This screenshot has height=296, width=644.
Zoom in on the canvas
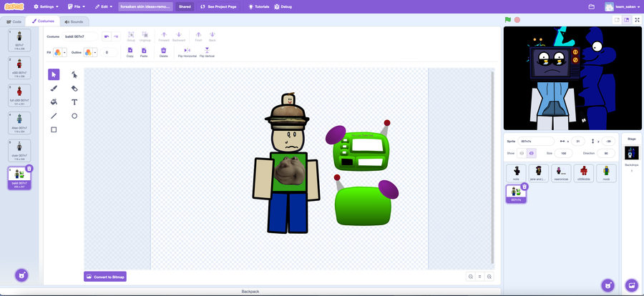pyautogui.click(x=489, y=277)
